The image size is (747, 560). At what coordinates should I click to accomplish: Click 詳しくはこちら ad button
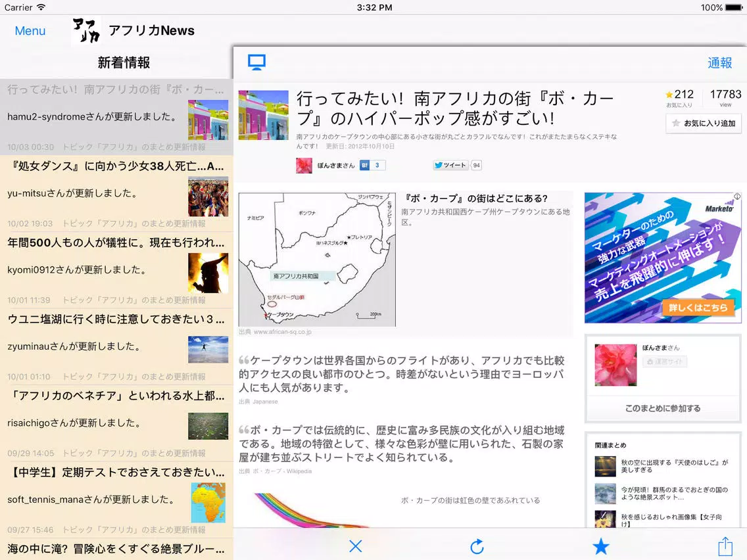click(698, 308)
